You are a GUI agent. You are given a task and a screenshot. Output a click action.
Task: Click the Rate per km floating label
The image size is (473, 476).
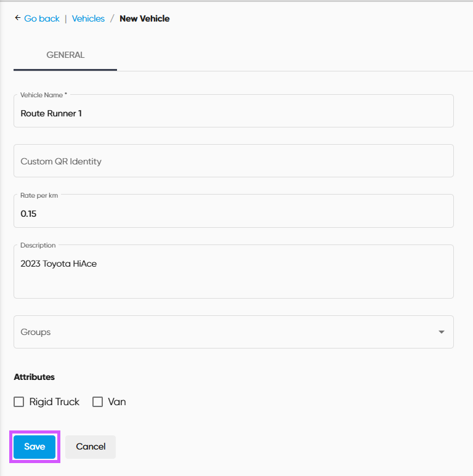pos(39,195)
